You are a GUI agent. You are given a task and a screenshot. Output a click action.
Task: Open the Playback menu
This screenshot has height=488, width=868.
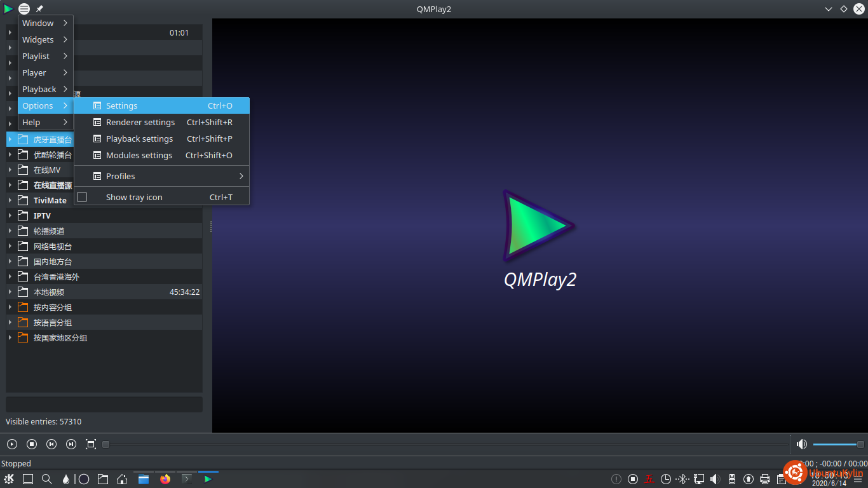[46, 89]
